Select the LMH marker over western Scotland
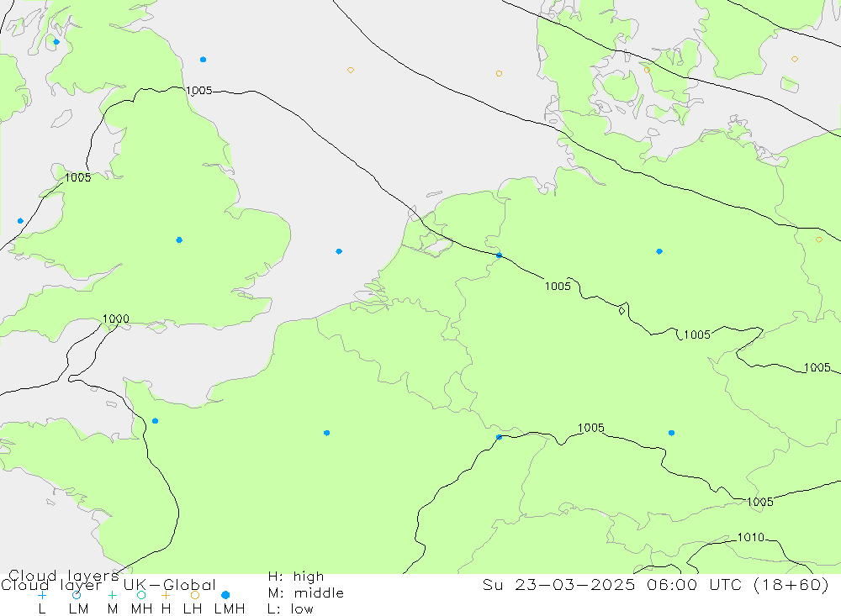This screenshot has width=841, height=616. coord(56,42)
